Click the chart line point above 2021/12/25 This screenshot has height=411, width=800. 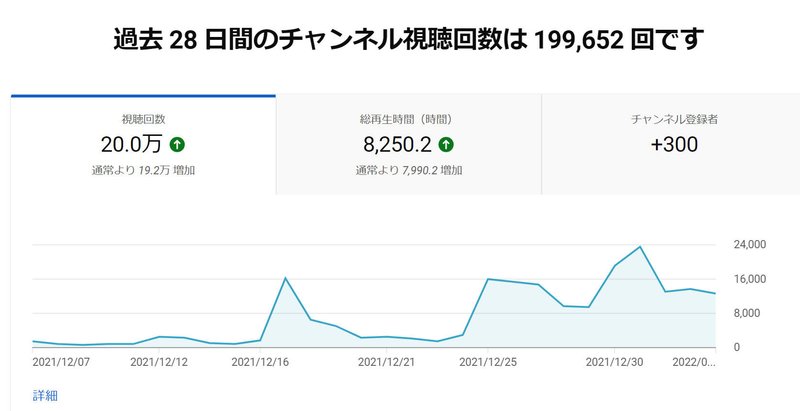point(488,279)
